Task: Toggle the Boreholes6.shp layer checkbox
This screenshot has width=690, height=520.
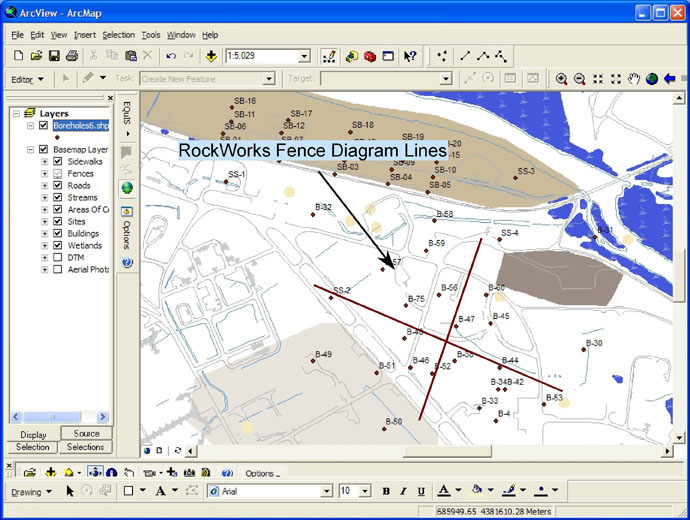Action: click(x=43, y=125)
